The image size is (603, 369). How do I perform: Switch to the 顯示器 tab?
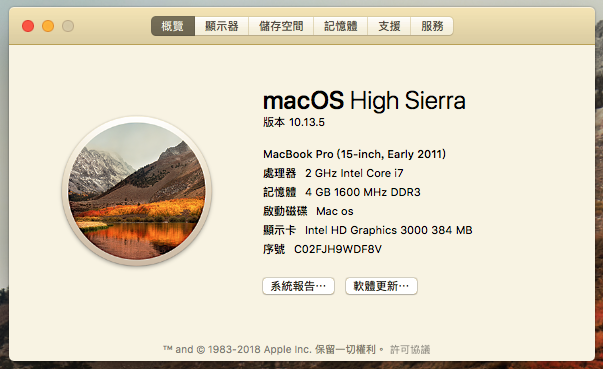click(x=222, y=26)
